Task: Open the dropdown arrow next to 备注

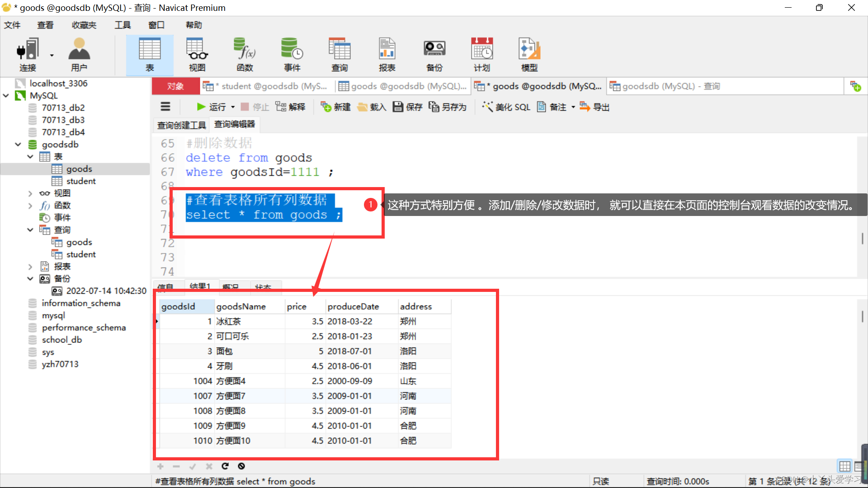Action: (x=573, y=107)
